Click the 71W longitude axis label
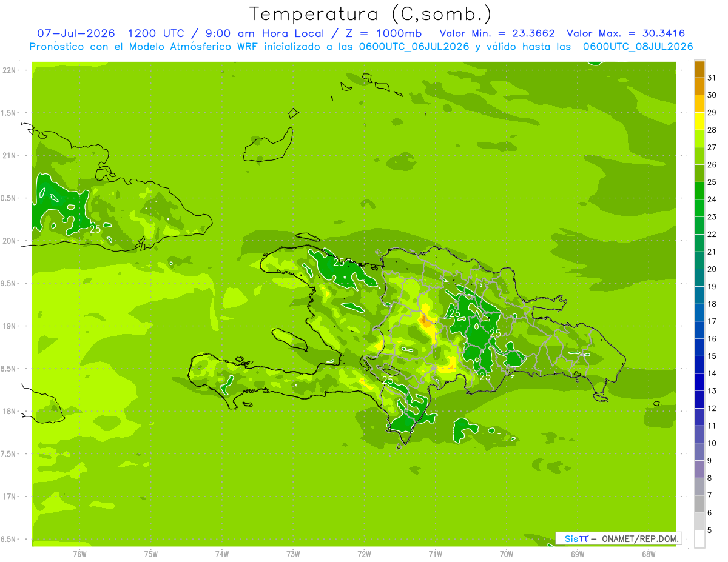The image size is (728, 562). click(x=435, y=554)
